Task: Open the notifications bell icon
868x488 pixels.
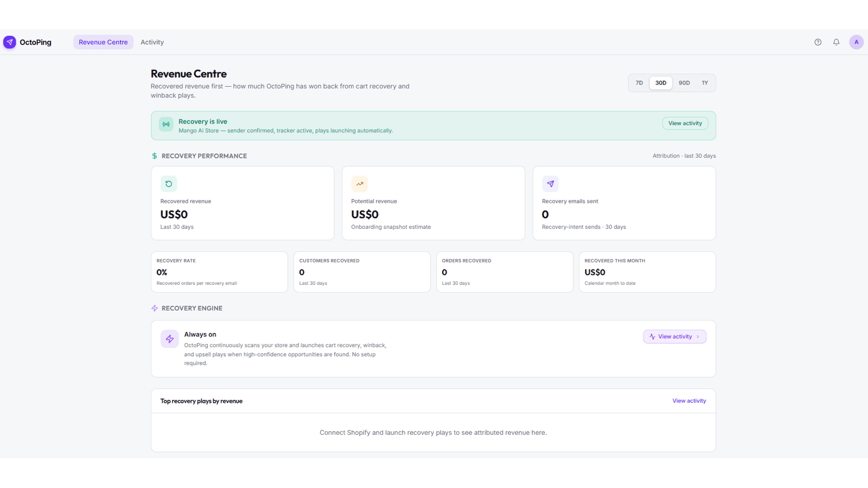Action: [836, 42]
